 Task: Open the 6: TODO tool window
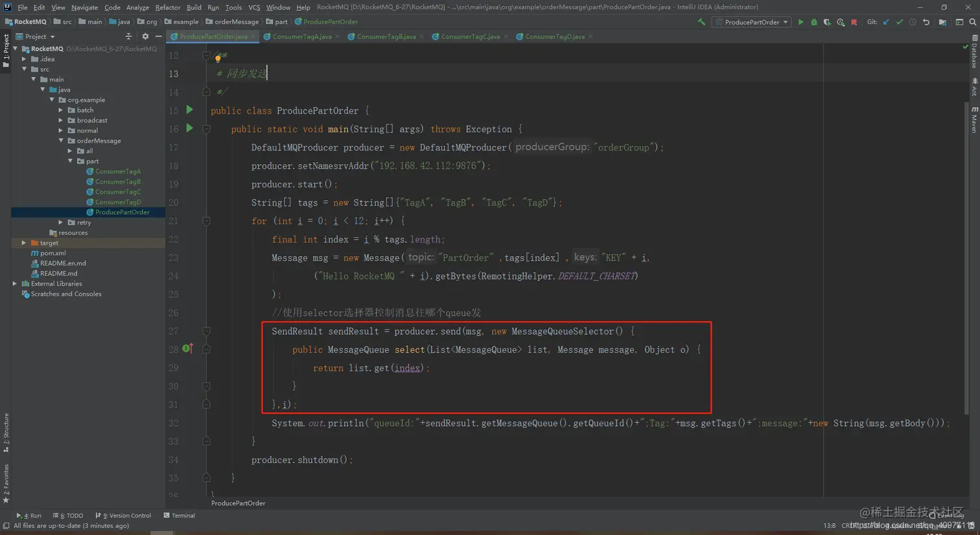click(x=68, y=516)
